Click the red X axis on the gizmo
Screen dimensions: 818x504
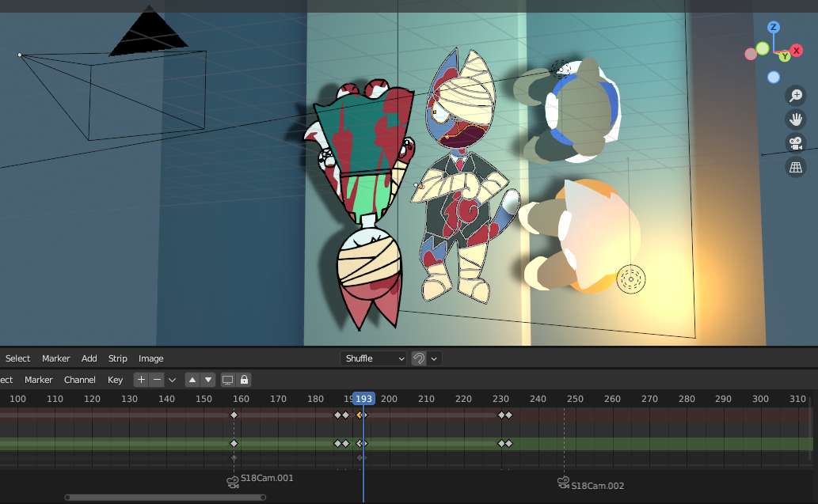click(796, 51)
